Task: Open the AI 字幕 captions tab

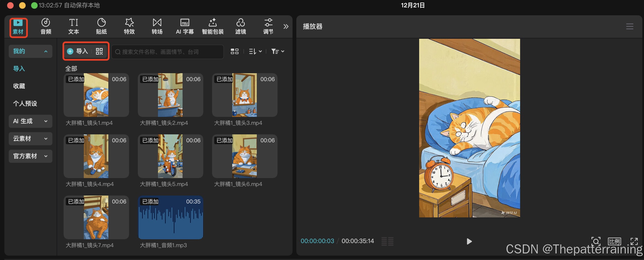Action: tap(185, 26)
